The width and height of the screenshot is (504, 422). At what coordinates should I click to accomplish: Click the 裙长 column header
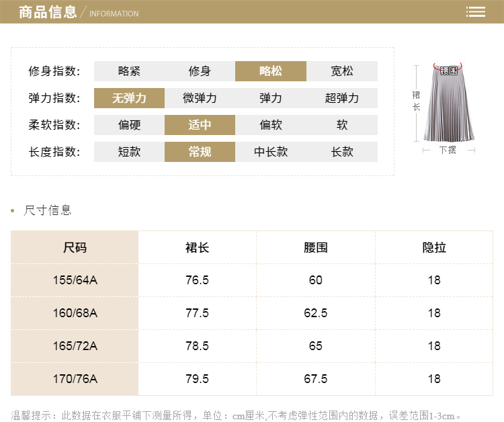point(197,248)
